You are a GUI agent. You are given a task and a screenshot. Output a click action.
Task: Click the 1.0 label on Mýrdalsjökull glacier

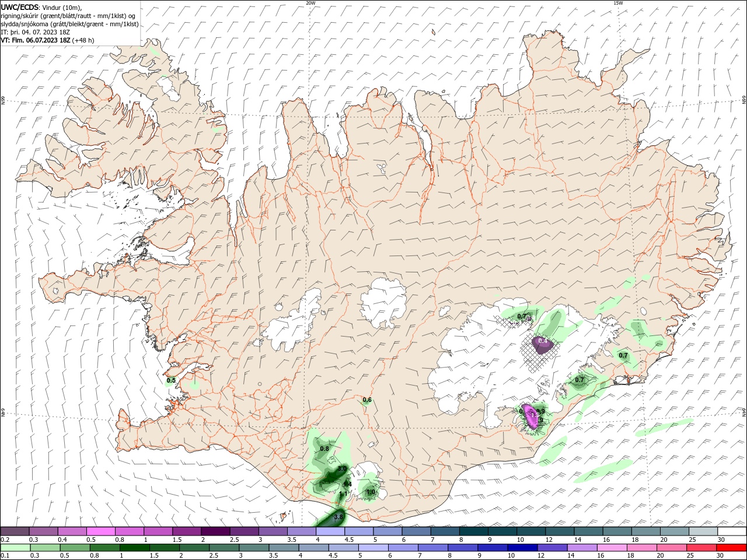(x=371, y=492)
